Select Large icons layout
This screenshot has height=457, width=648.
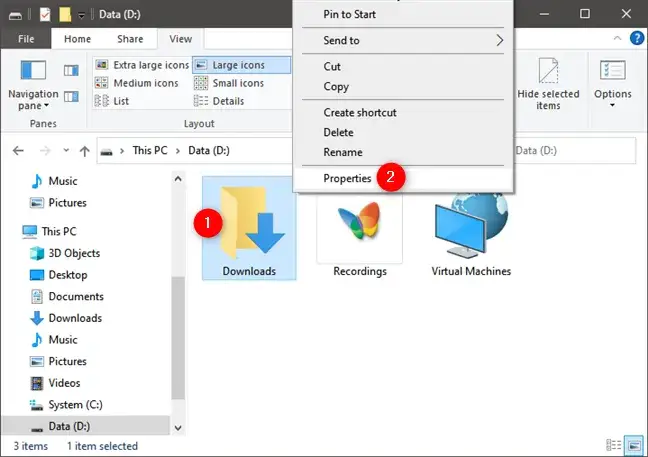(x=241, y=65)
